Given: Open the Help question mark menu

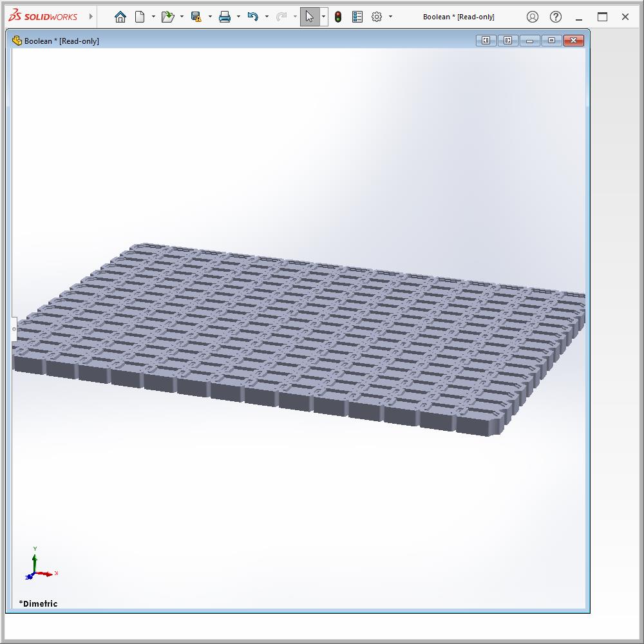Looking at the screenshot, I should pos(556,17).
